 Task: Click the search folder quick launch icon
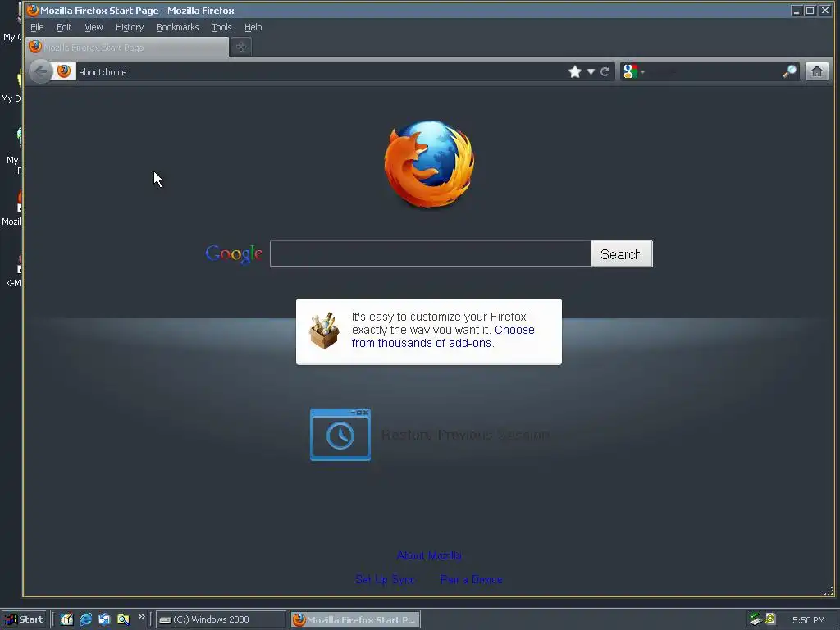click(x=123, y=619)
